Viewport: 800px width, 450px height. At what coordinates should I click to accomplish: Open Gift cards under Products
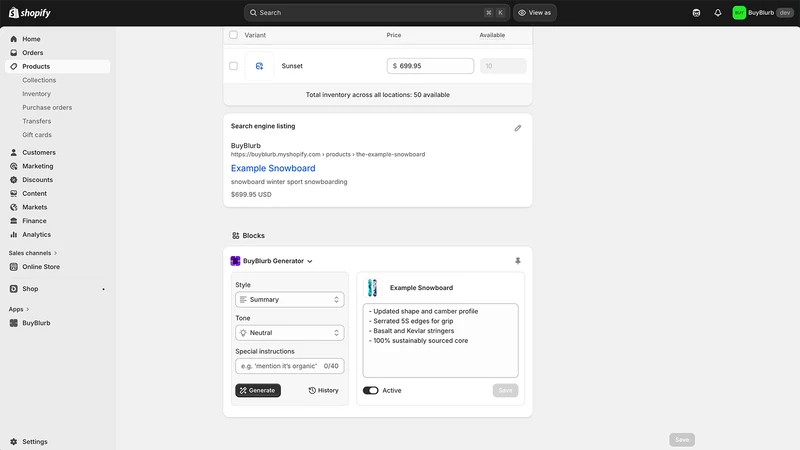click(37, 135)
